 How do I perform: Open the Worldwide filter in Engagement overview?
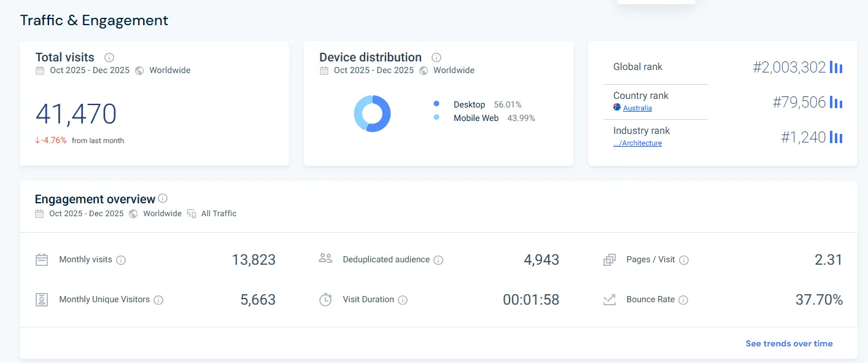point(161,213)
